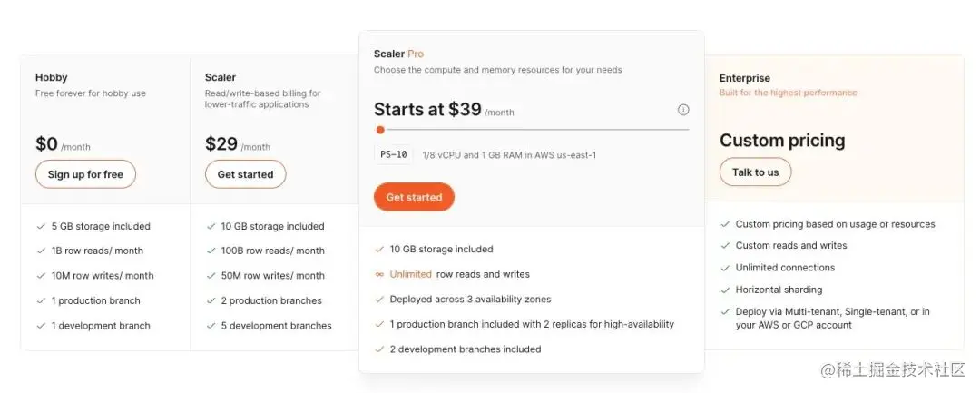Image resolution: width=980 pixels, height=393 pixels.
Task: Click checkmark beside 100B row reads/ month
Action: tap(211, 251)
